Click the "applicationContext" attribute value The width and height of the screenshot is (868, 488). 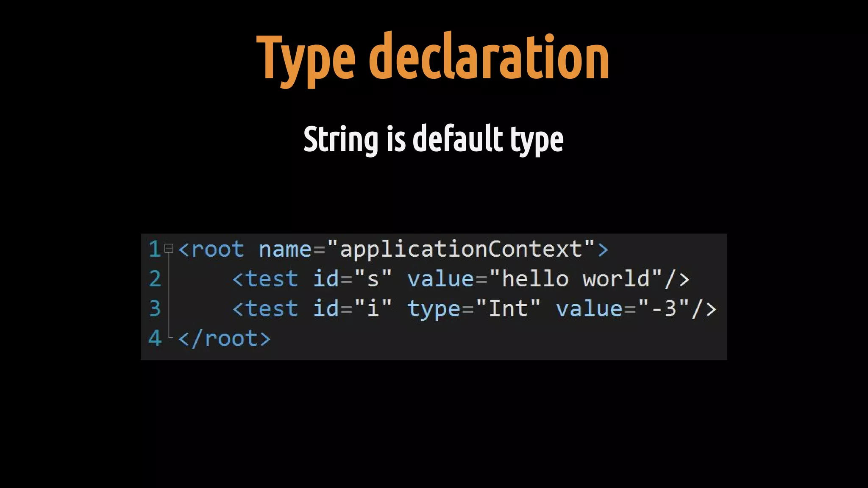[x=461, y=249]
